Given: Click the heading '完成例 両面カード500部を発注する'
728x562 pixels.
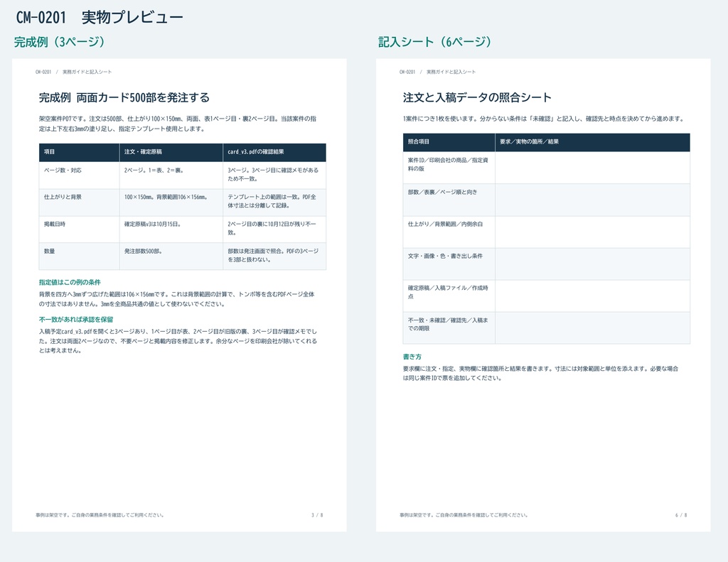Looking at the screenshot, I should [124, 97].
